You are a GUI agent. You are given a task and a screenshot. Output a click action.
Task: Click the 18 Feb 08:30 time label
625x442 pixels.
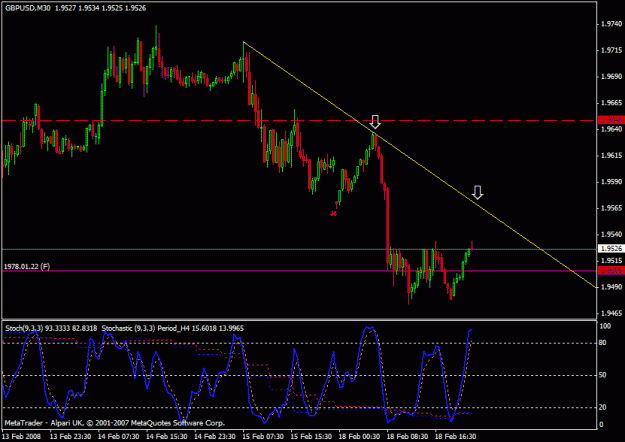pyautogui.click(x=407, y=436)
